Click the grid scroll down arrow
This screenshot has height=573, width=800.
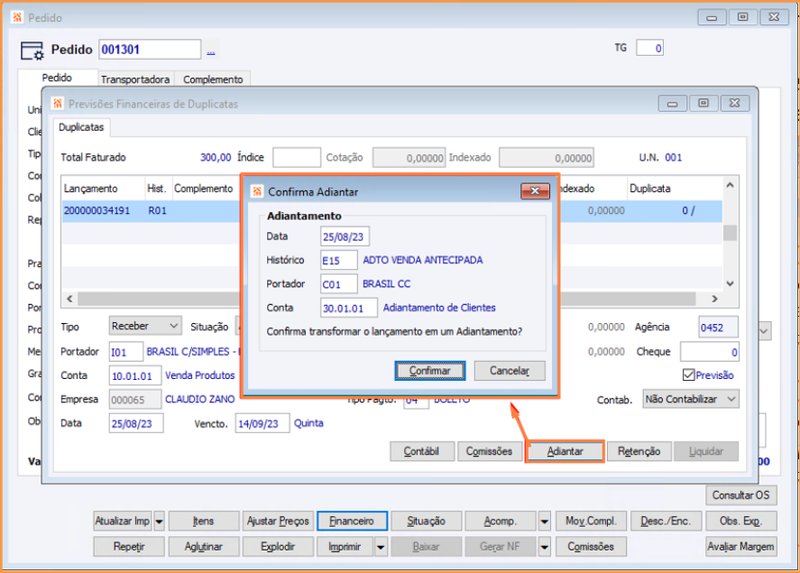730,284
